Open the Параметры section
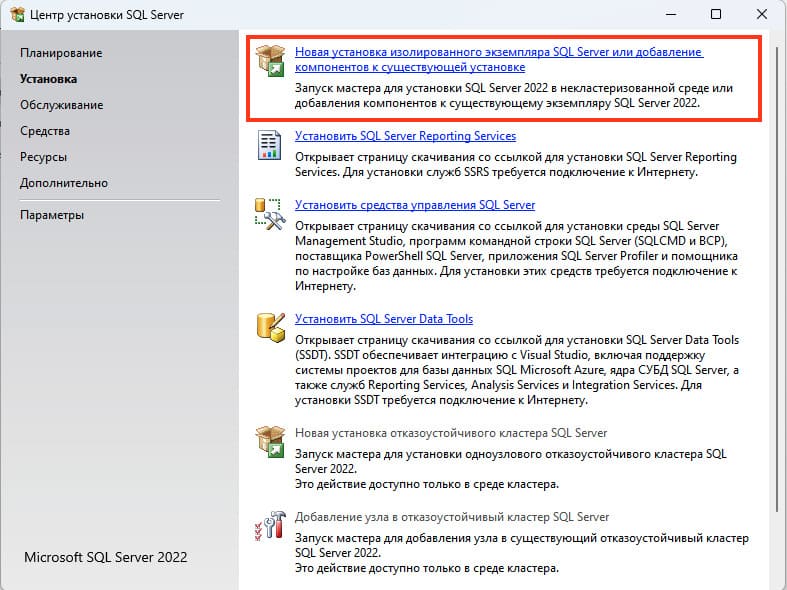This screenshot has width=787, height=590. pos(52,215)
